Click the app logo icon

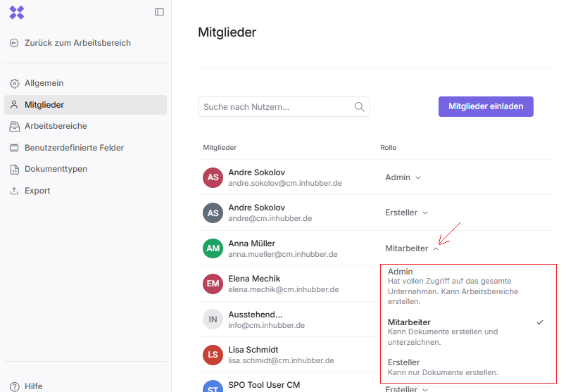point(17,12)
